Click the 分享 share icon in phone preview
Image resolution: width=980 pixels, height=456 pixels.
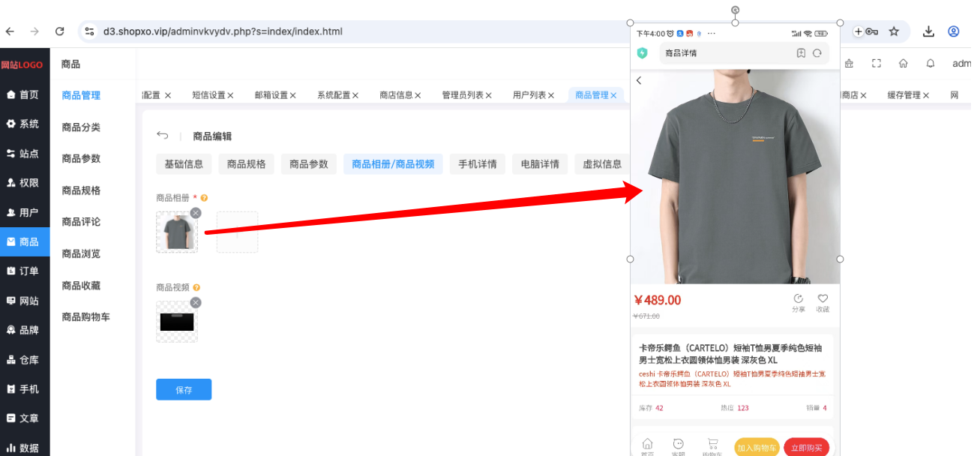tap(799, 298)
